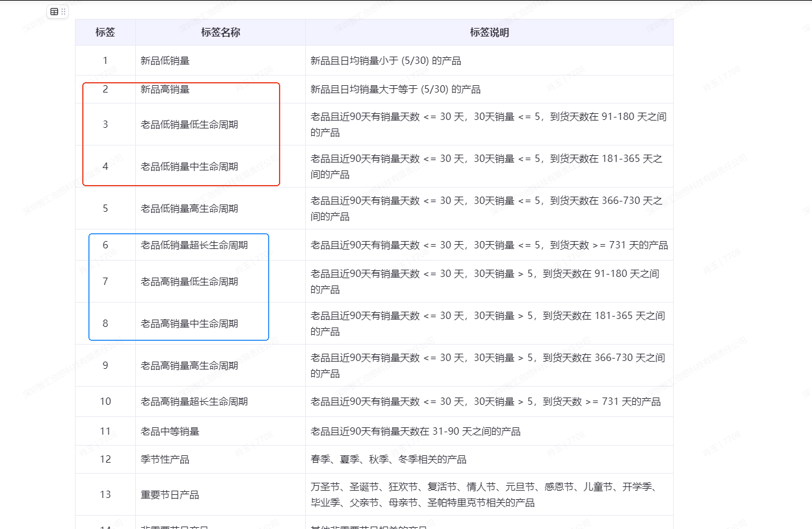Click the label number 10 cell
The height and width of the screenshot is (529, 812).
[105, 402]
